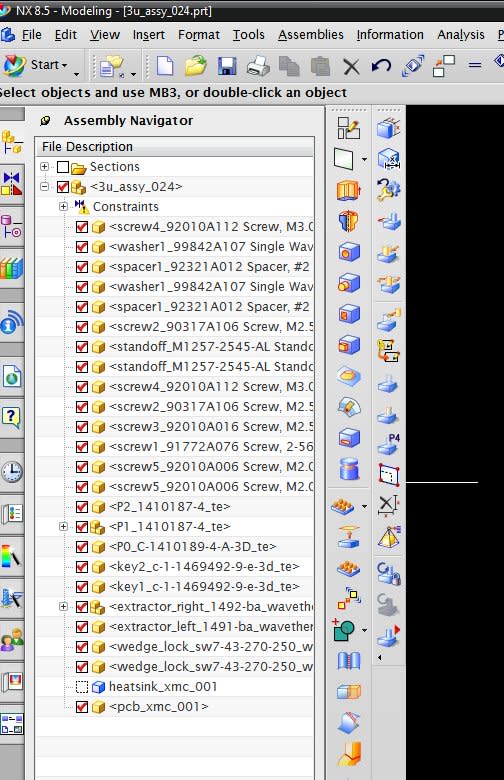Open the File menu
The image size is (504, 780).
pos(31,35)
